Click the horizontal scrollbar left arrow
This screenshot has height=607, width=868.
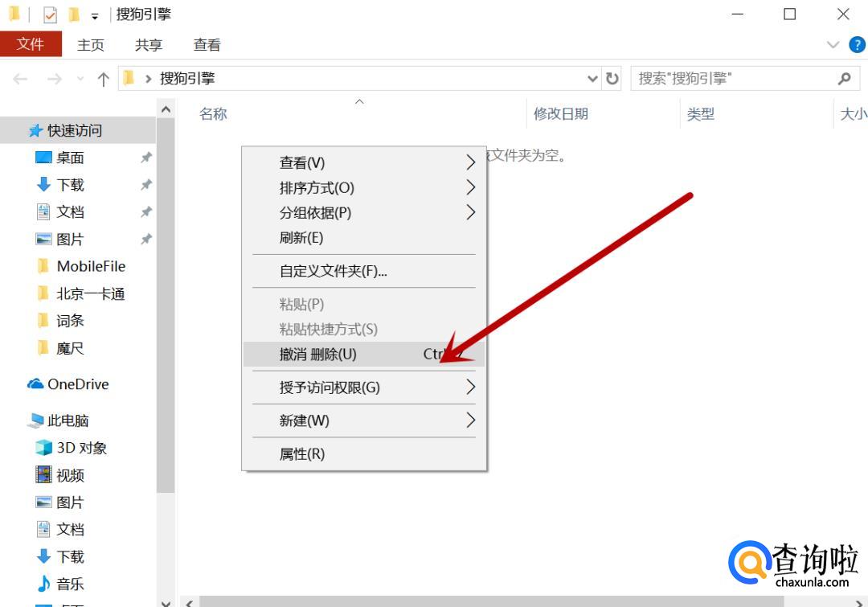pos(190,602)
